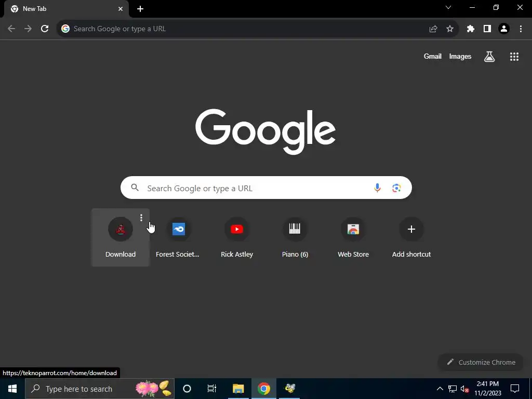Open Task View on taskbar
The height and width of the screenshot is (399, 532).
[x=212, y=389]
